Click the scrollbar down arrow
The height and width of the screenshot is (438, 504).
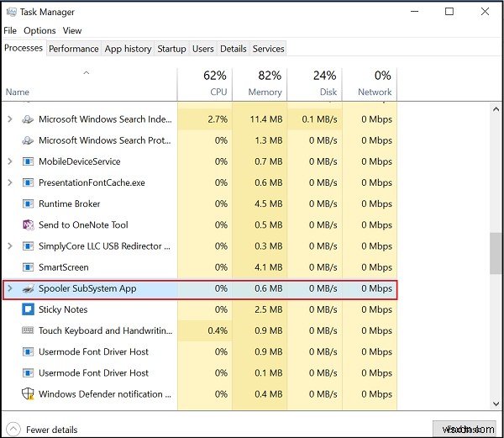point(496,404)
